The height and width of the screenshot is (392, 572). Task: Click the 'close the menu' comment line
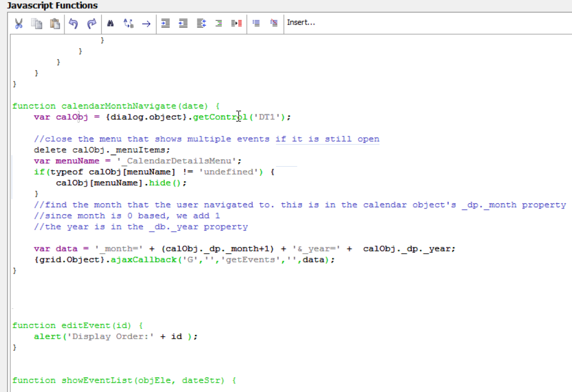(207, 139)
